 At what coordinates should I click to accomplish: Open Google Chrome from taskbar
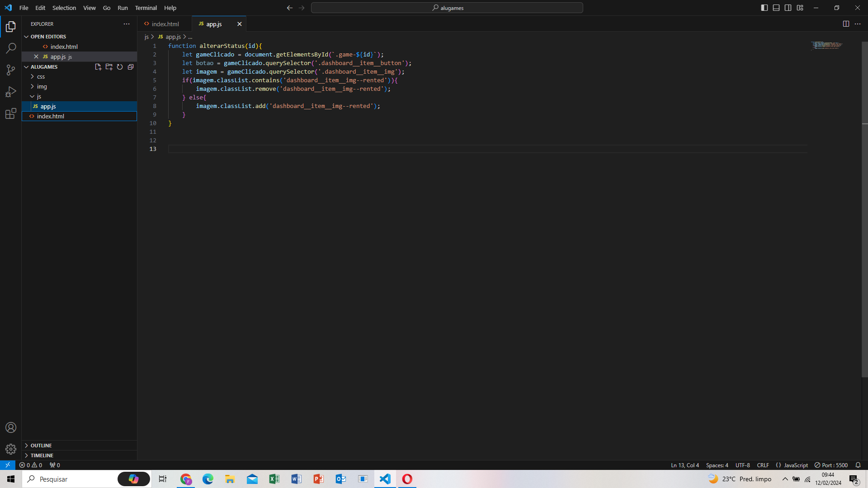(186, 479)
